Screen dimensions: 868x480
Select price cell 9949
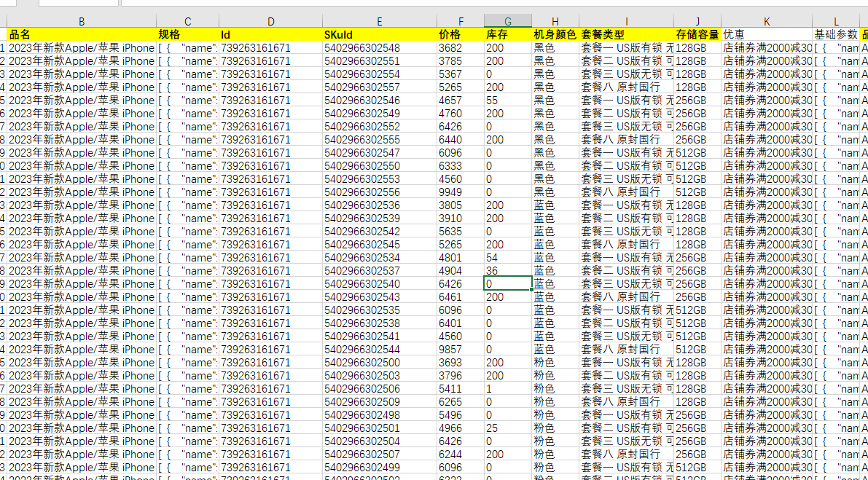461,192
